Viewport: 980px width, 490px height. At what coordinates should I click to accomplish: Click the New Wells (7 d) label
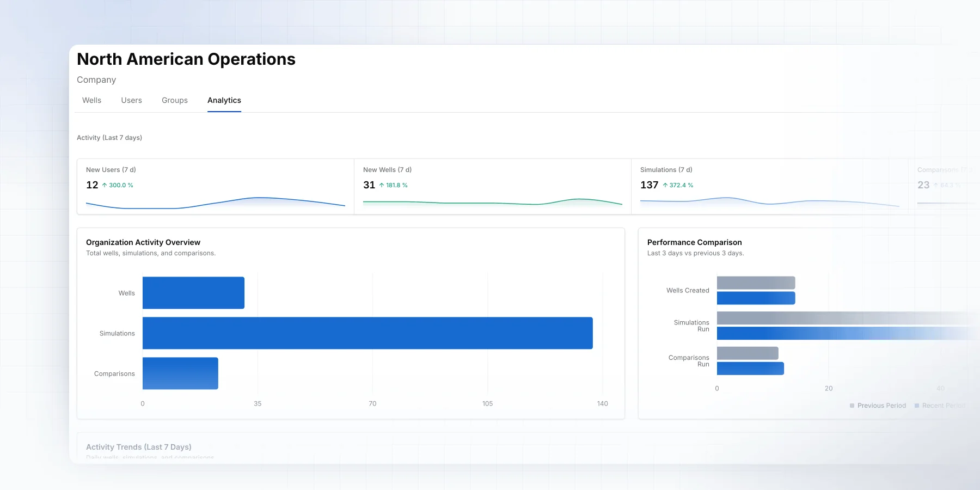[387, 170]
